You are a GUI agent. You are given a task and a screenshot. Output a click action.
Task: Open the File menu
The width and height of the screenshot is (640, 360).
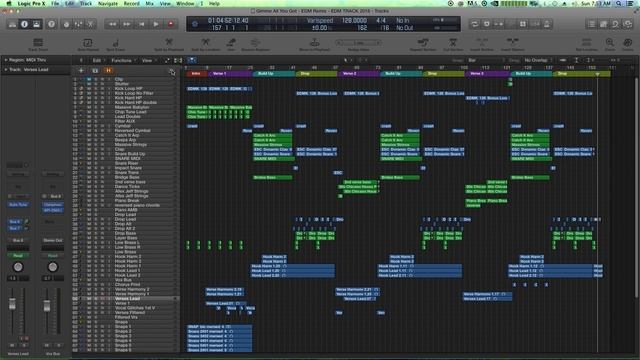pyautogui.click(x=55, y=3)
